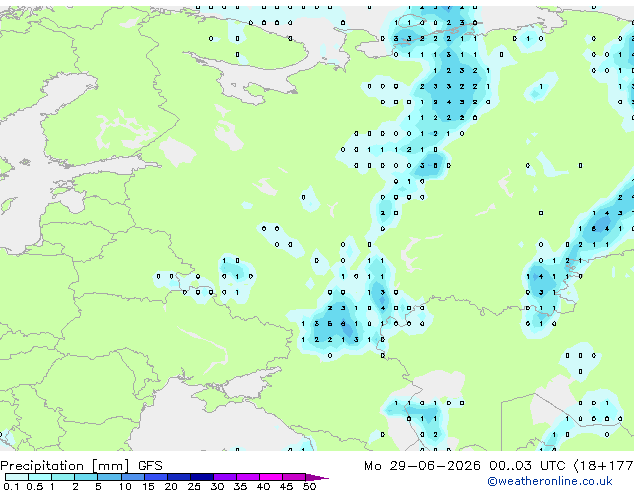Click the '15' legend scale label
Screen dimensions: 634x490
coord(148,486)
